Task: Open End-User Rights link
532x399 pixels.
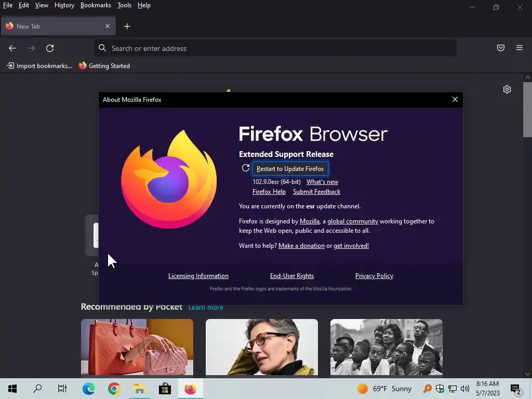Action: coord(292,276)
